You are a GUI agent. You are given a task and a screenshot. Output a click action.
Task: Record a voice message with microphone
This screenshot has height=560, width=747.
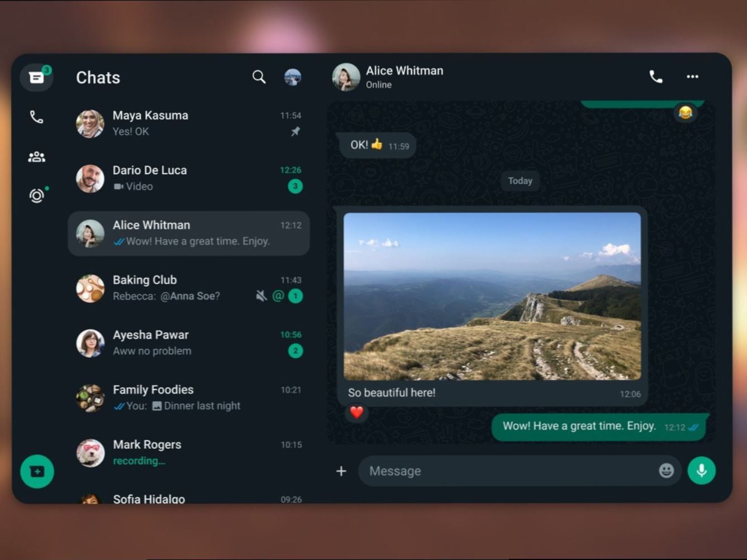click(x=702, y=471)
